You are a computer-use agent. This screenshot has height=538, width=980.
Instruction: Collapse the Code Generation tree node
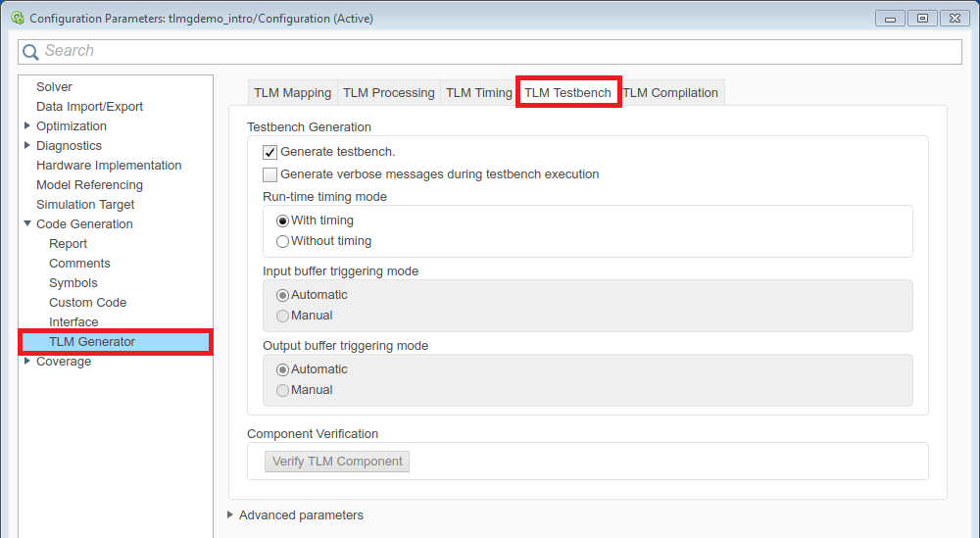tap(27, 223)
